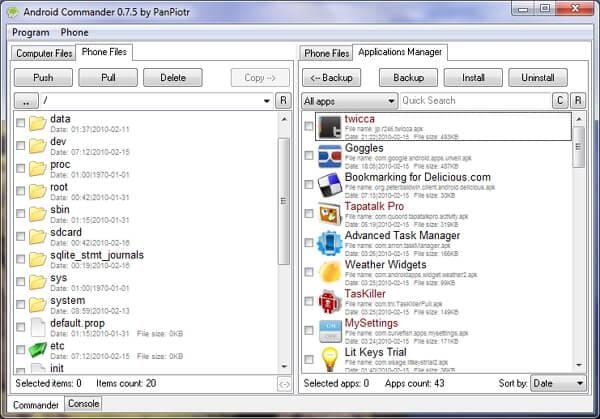Screen dimensions: 600x419
Task: Click the Pull button
Action: click(x=108, y=78)
